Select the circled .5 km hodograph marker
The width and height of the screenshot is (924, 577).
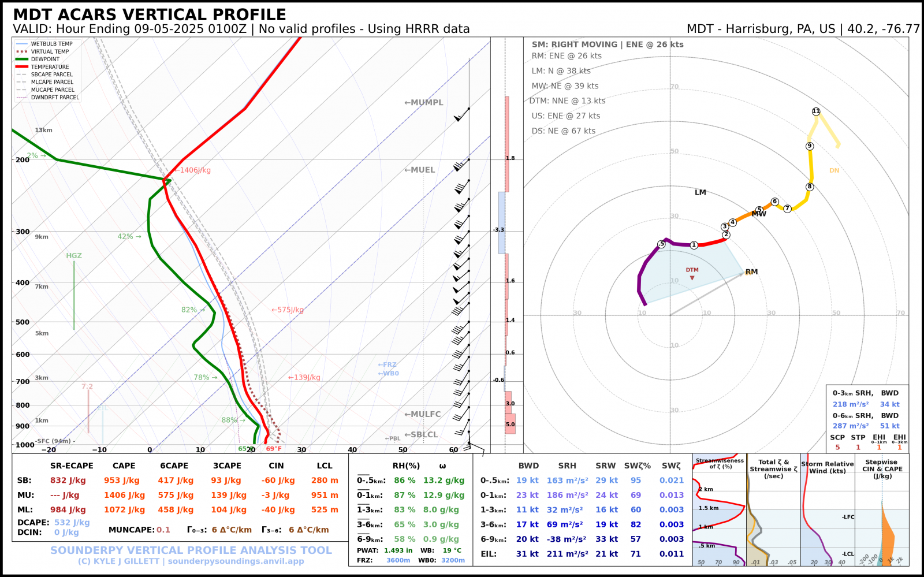(x=661, y=244)
